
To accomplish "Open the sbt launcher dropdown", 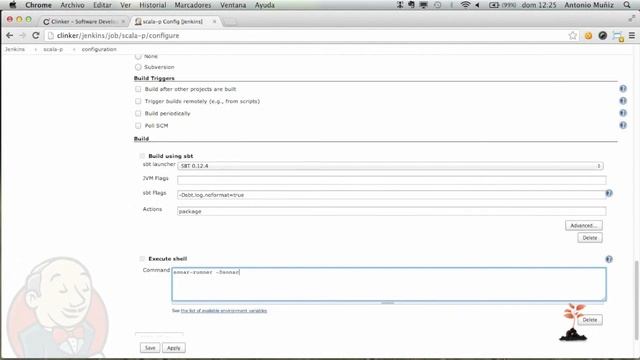I will (x=391, y=166).
